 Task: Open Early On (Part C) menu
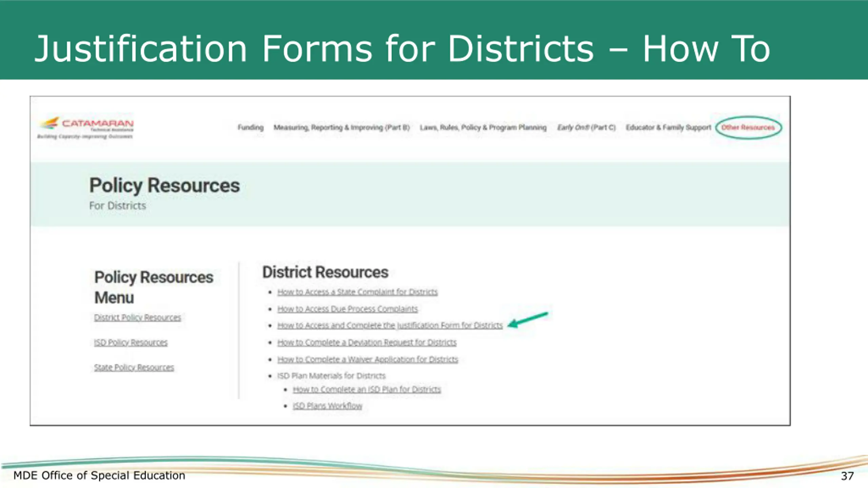point(587,127)
